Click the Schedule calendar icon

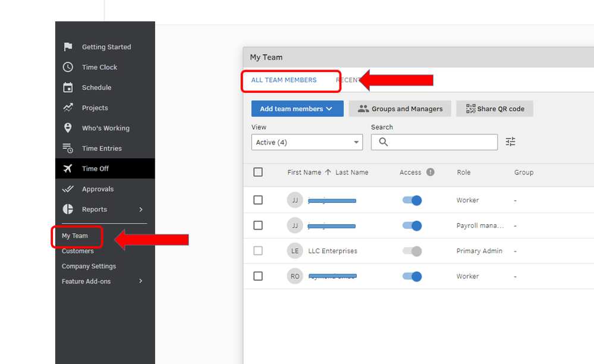(68, 87)
